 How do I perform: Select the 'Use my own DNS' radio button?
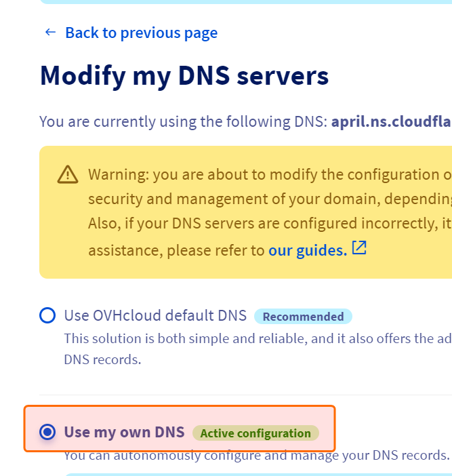click(47, 432)
